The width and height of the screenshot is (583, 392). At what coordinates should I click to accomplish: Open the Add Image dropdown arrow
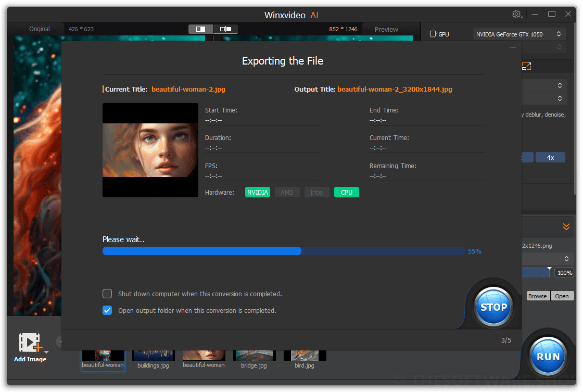tap(46, 352)
